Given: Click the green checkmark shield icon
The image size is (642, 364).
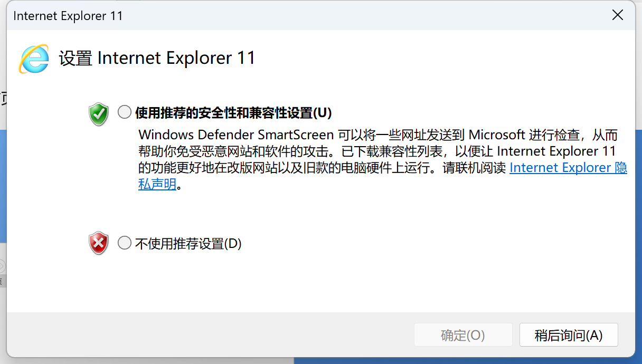Looking at the screenshot, I should pyautogui.click(x=99, y=114).
